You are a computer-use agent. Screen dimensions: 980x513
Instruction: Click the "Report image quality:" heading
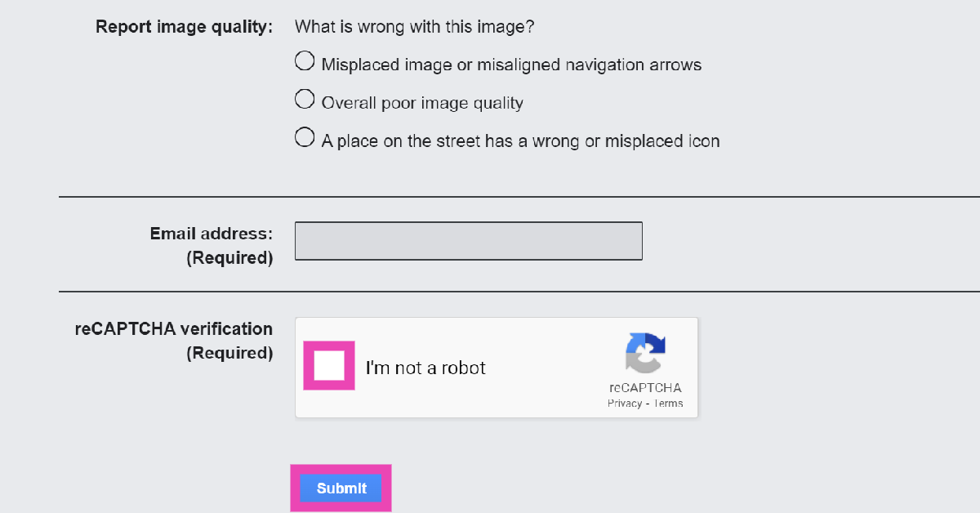click(184, 26)
